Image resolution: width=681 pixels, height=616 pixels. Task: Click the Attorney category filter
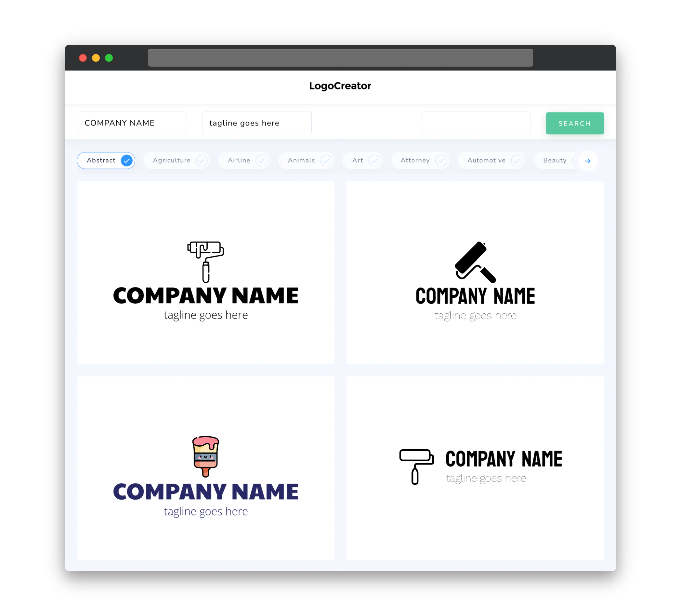(x=421, y=160)
